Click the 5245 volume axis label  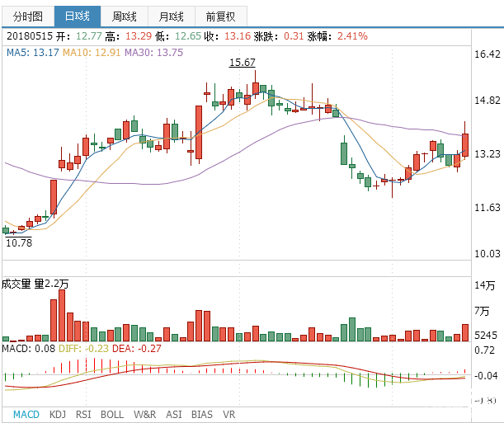coord(486,336)
